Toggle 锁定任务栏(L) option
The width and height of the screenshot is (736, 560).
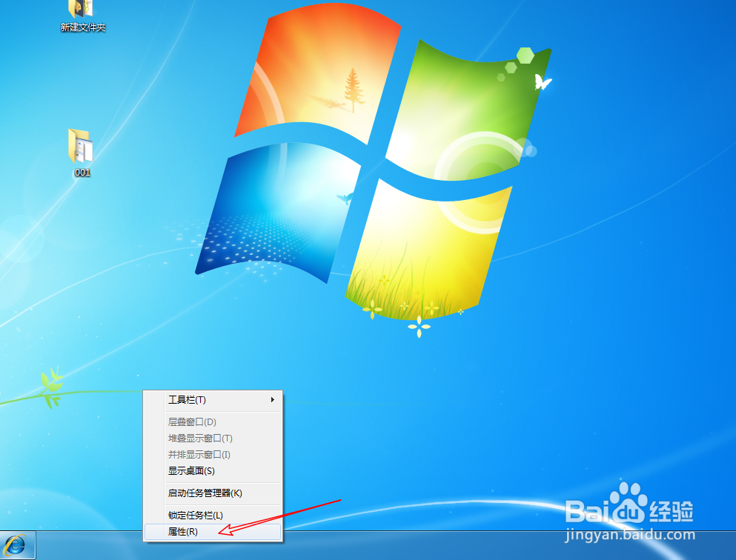coord(213,515)
